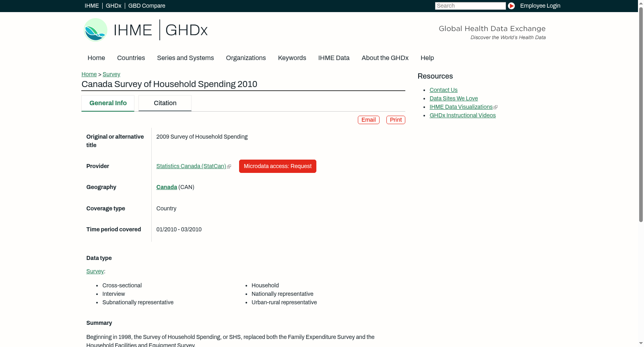Click the '01/2010 - 03/2010' time period value
The height and width of the screenshot is (347, 644).
tap(179, 230)
